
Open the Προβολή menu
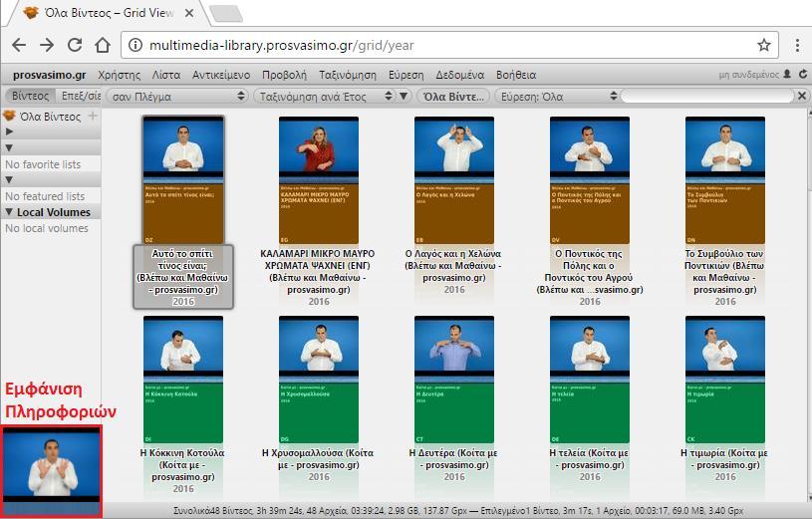click(284, 75)
